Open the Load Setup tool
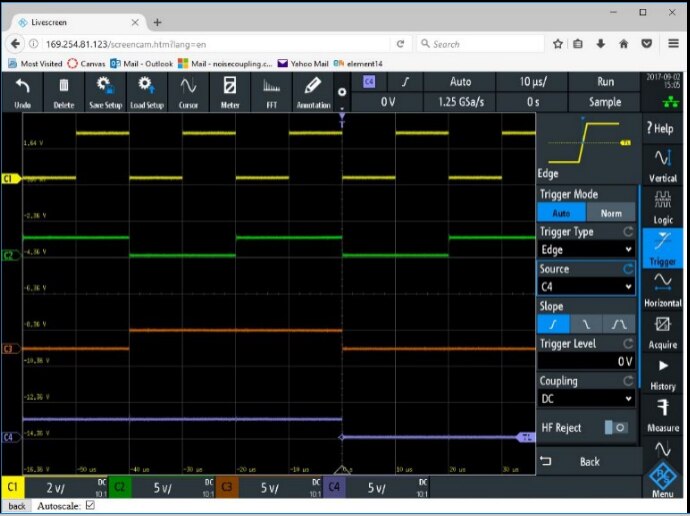This screenshot has width=690, height=516. (x=146, y=91)
